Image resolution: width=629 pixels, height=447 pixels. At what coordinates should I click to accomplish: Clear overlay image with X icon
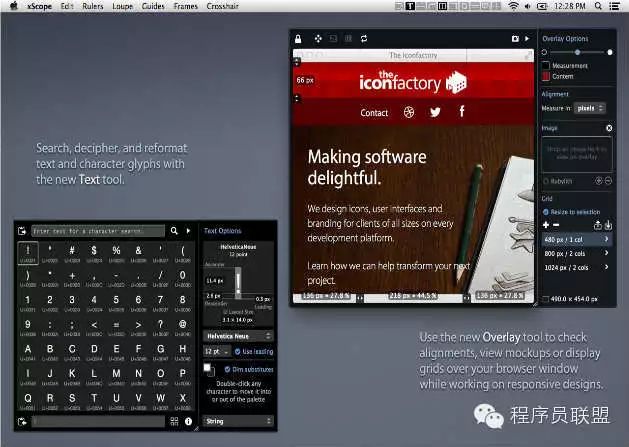click(x=609, y=128)
